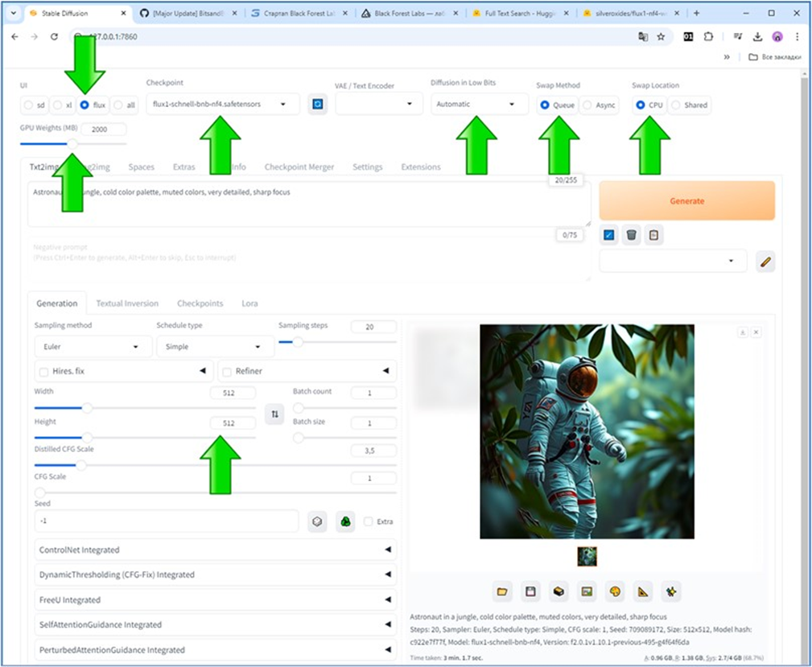Image resolution: width=812 pixels, height=667 pixels.
Task: Open the Lora tab
Action: pos(249,303)
